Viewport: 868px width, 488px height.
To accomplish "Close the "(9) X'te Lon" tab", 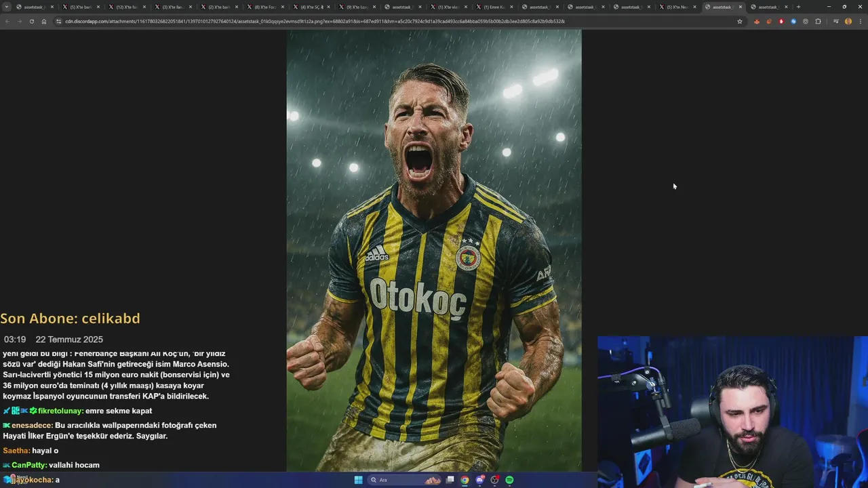I will 374,7.
